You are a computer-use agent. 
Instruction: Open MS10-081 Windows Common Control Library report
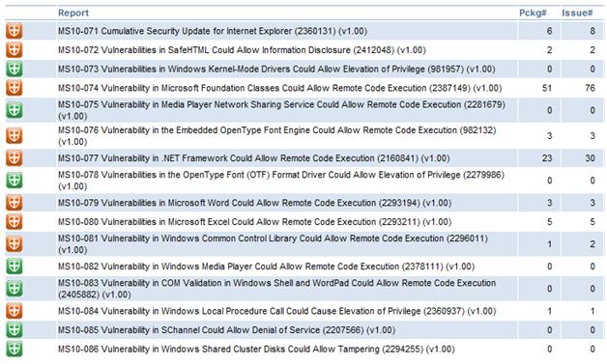[273, 244]
